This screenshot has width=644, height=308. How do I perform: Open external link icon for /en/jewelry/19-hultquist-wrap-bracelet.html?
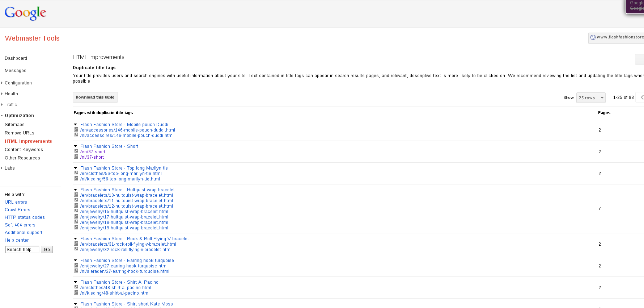click(x=76, y=227)
